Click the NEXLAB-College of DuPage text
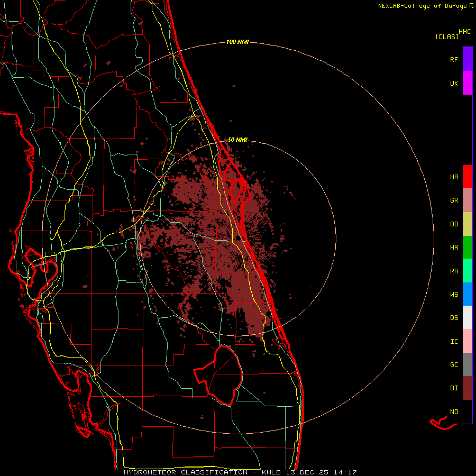Viewport: 476px width, 476px height. click(422, 6)
